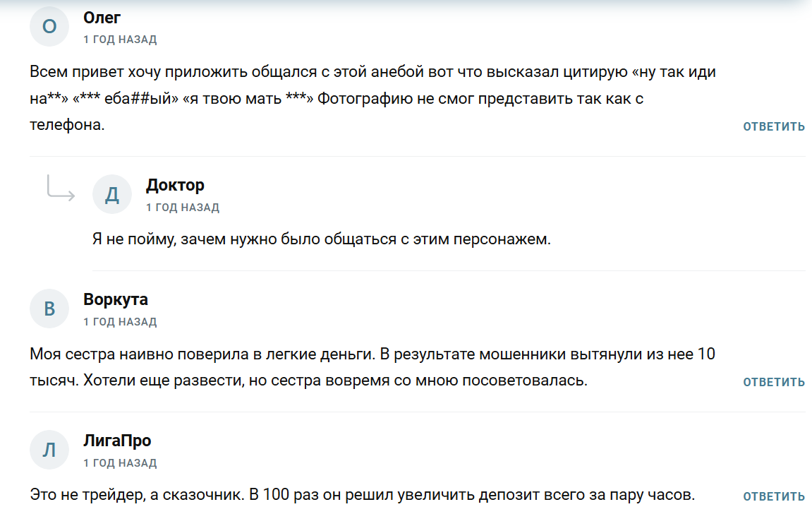Click the reply arrow before Доктор's comment
Screen dimensions: 812x514
60,191
